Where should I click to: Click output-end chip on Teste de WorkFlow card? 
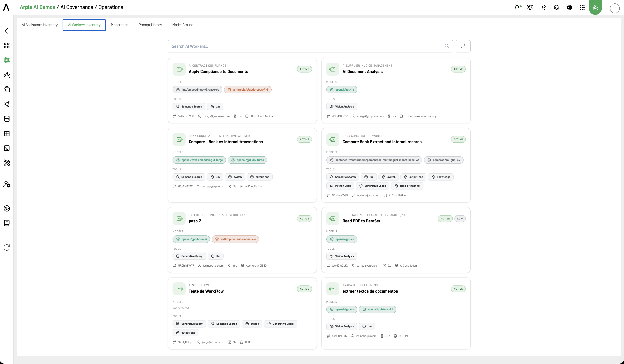(185, 333)
